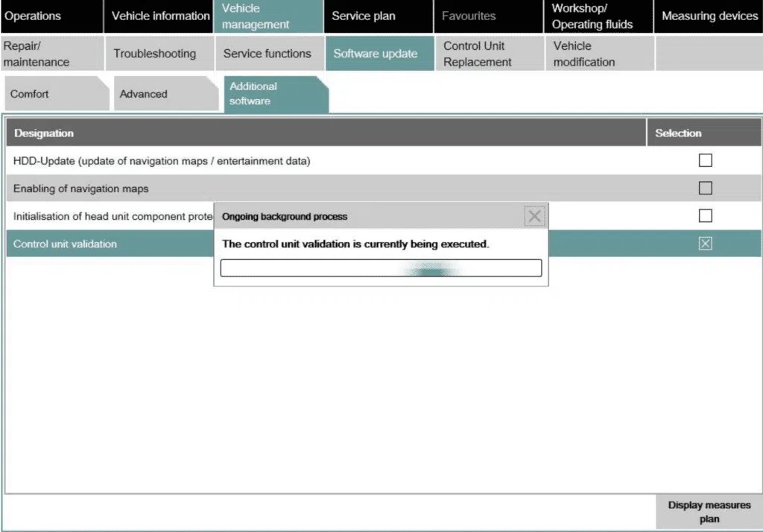Check the HDD-Update selection checkbox

point(705,159)
